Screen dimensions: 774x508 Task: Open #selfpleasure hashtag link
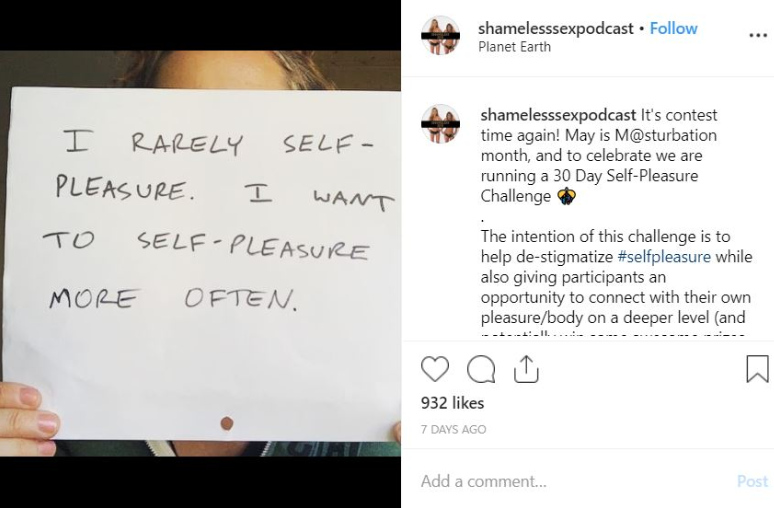click(664, 257)
